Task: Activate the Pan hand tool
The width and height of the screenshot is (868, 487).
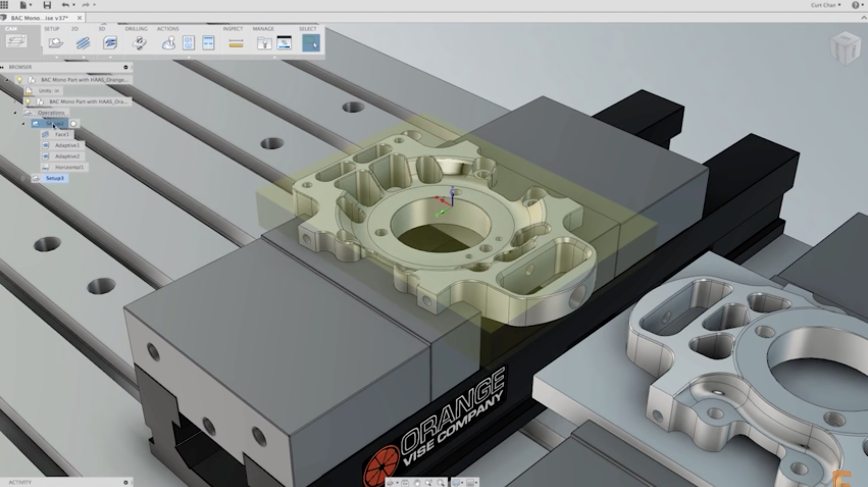Action: [x=416, y=483]
